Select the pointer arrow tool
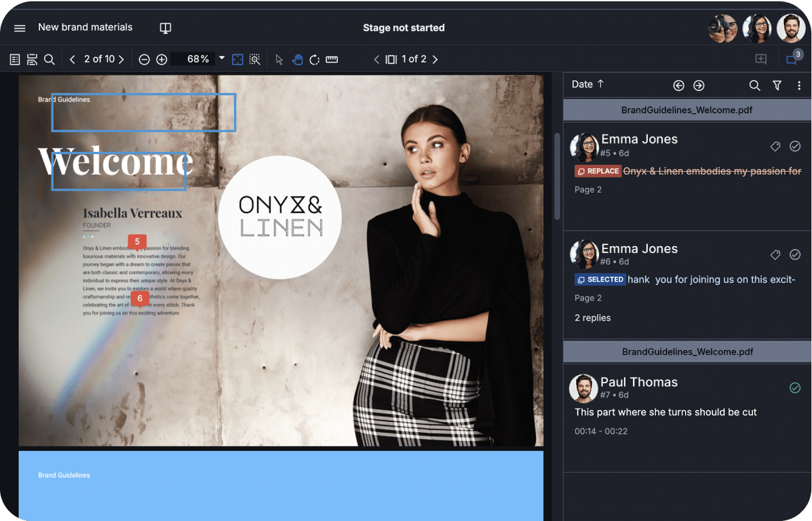812x521 pixels. click(279, 60)
